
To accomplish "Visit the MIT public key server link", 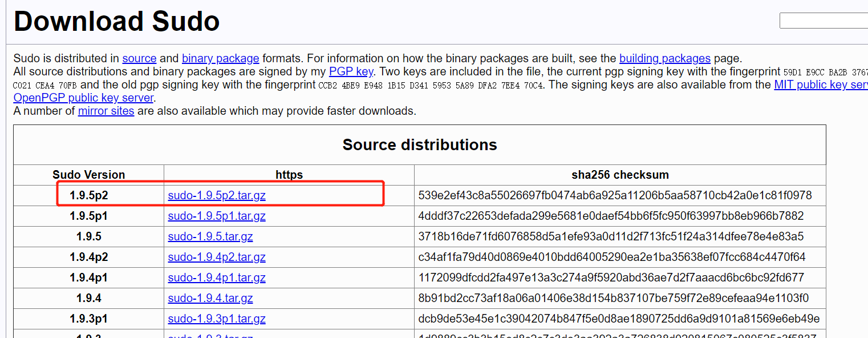I will (821, 85).
